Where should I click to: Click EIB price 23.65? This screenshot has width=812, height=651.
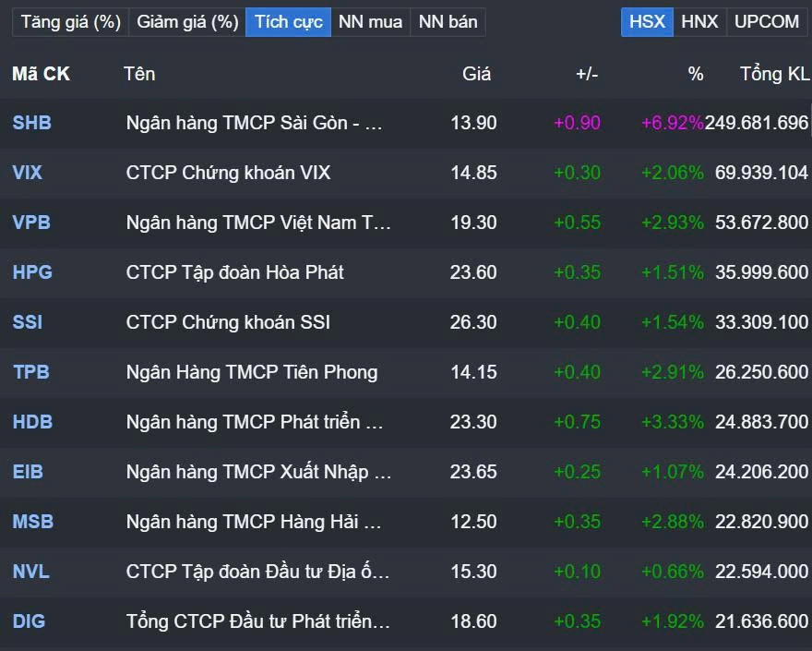473,472
